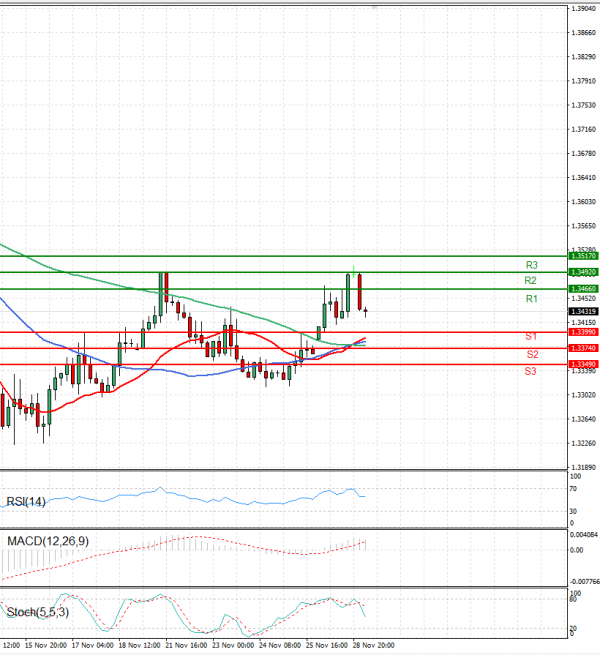Click the MACD(12,26,9) indicator label
This screenshot has width=600, height=655.
(x=48, y=541)
